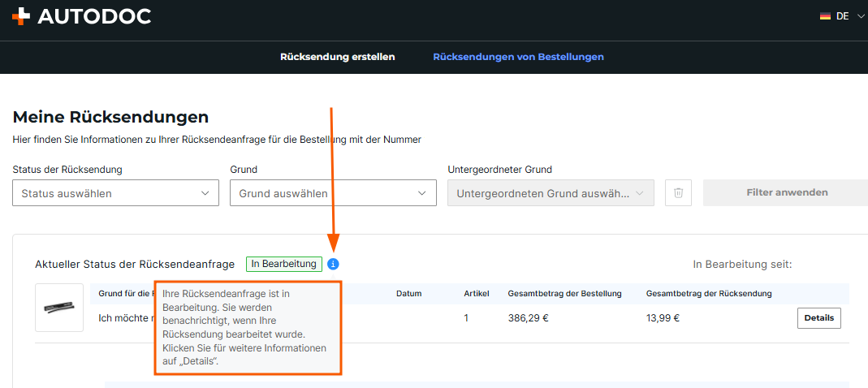Expand the Grund auswählen dropdown
This screenshot has height=388, width=868.
333,193
